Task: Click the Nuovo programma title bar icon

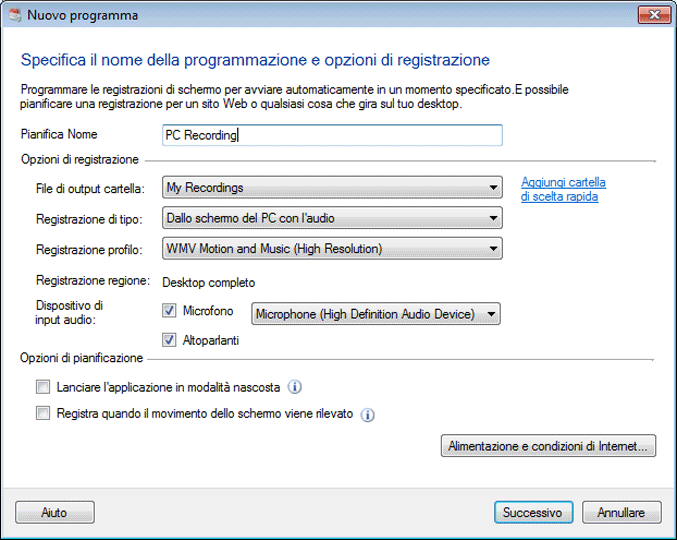Action: click(x=15, y=15)
